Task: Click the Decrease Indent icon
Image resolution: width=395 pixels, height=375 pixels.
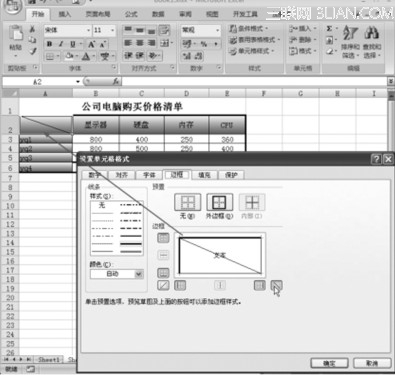Action: point(128,55)
